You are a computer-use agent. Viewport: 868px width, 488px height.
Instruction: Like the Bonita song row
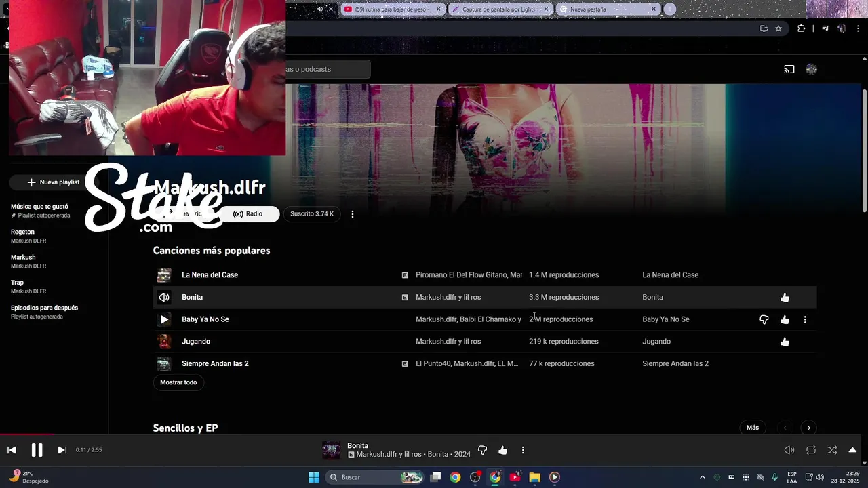point(785,298)
